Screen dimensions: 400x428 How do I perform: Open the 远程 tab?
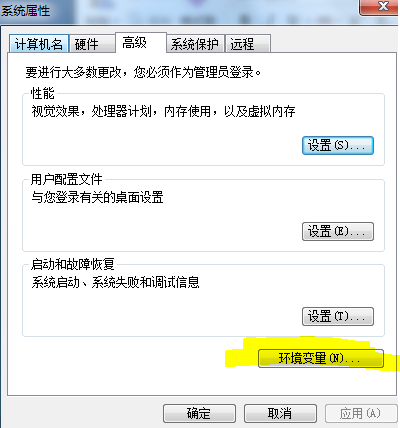(248, 44)
